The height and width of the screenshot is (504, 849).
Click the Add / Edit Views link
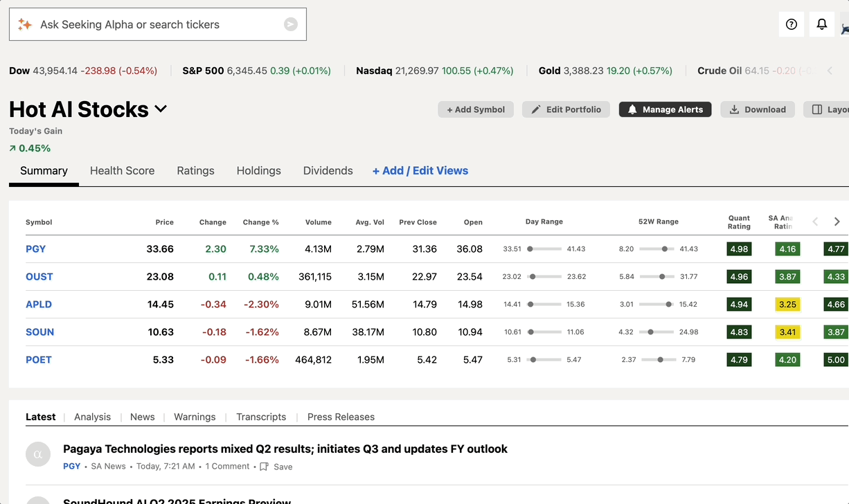point(420,171)
